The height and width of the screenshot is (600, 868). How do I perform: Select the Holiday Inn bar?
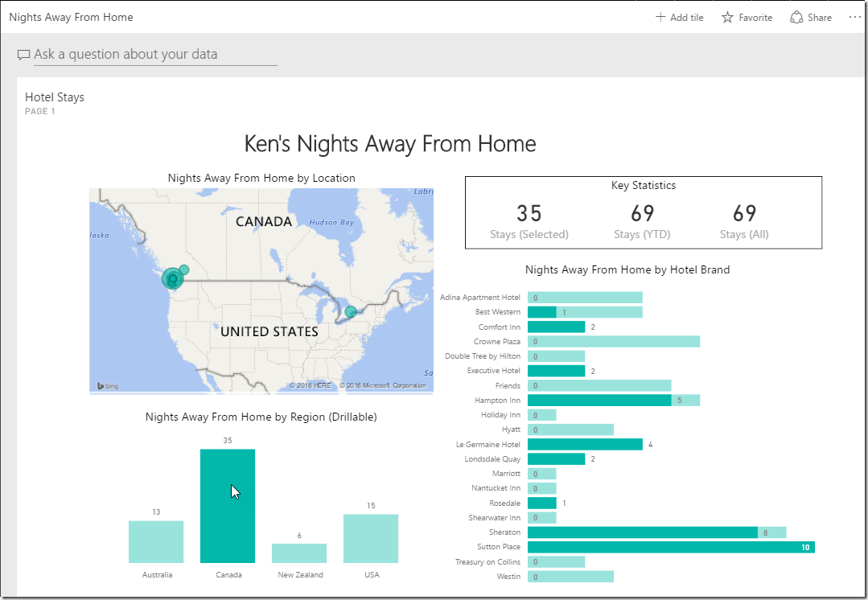point(541,415)
